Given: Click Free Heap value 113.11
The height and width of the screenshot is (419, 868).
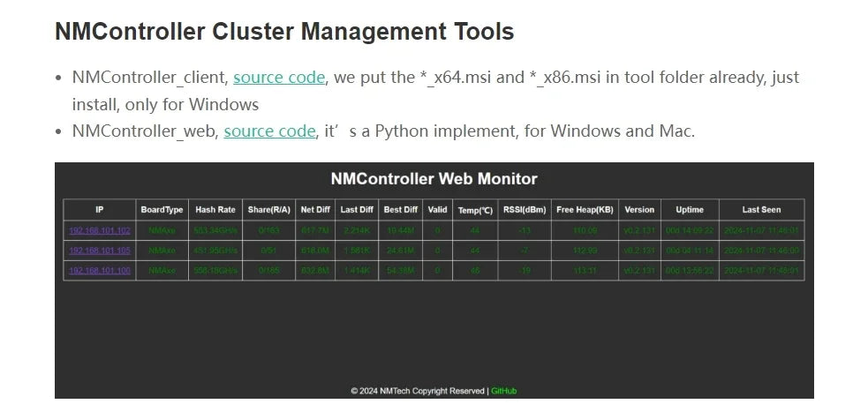Looking at the screenshot, I should pos(585,271).
